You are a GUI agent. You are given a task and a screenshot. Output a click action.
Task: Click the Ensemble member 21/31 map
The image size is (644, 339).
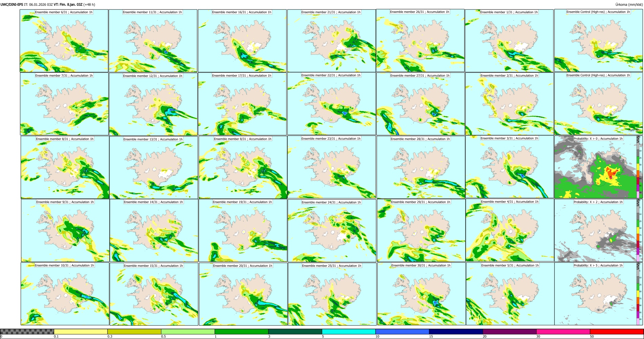coord(331,41)
